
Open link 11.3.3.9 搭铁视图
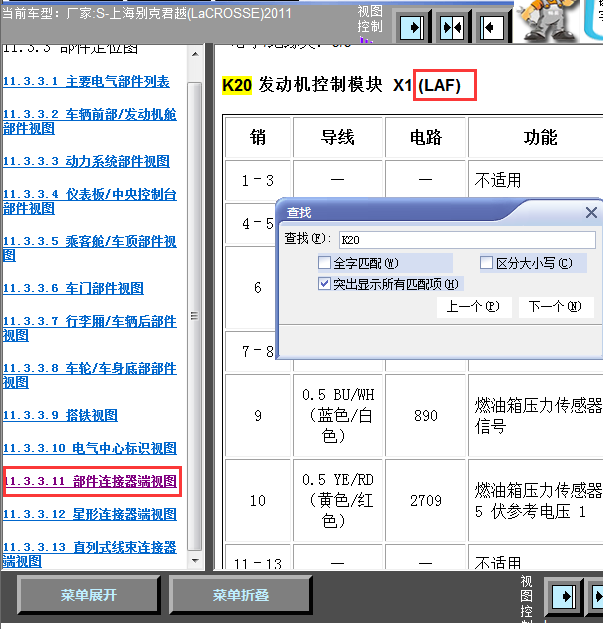(60, 415)
